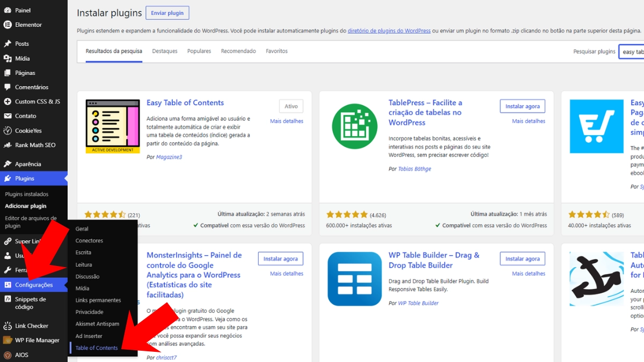644x362 pixels.
Task: Select Ad Inserter in the flyout
Action: [x=89, y=336]
